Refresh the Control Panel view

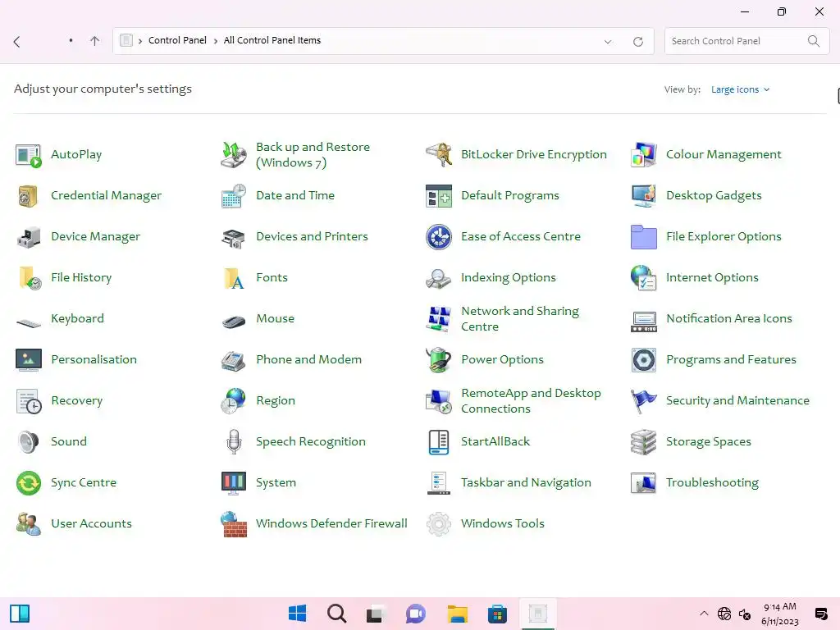point(638,41)
